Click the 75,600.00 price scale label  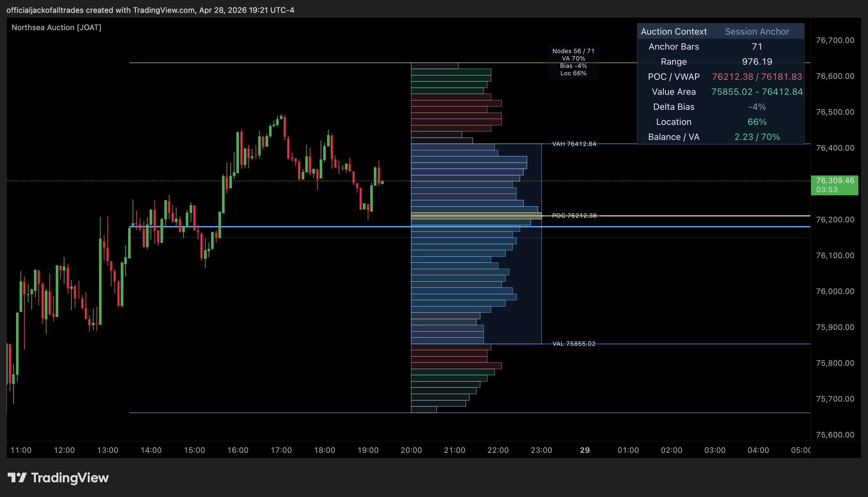click(835, 435)
